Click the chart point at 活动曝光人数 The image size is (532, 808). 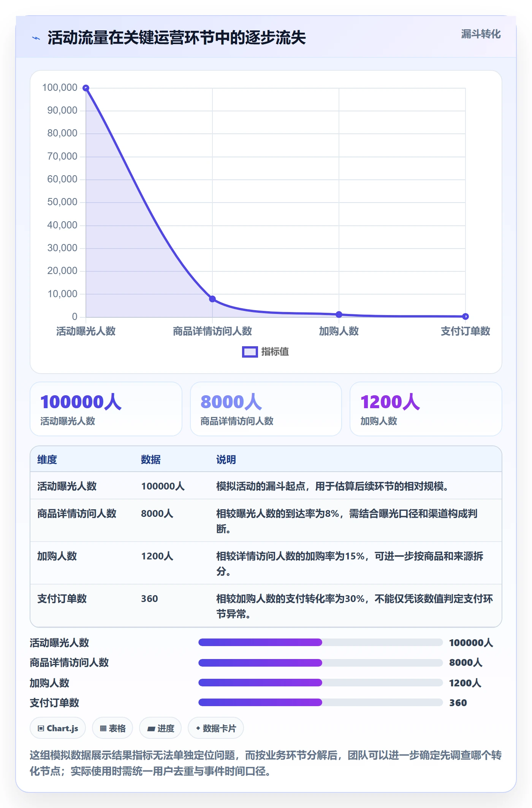[x=86, y=88]
